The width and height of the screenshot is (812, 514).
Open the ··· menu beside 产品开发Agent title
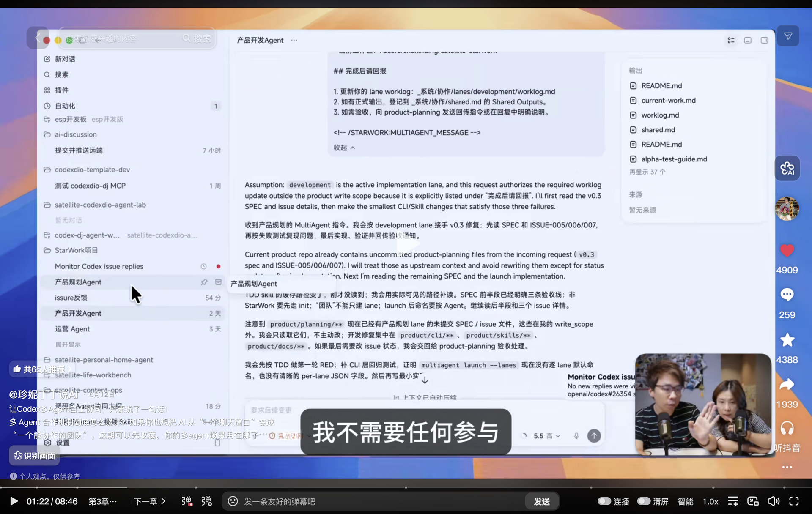point(294,40)
